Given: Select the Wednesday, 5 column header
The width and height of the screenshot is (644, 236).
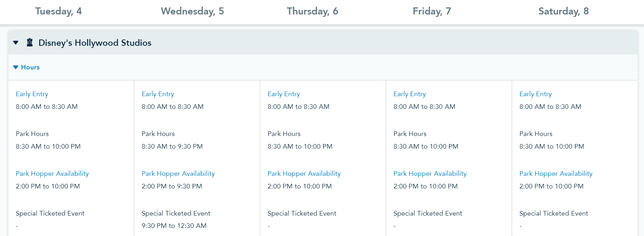Looking at the screenshot, I should (192, 11).
